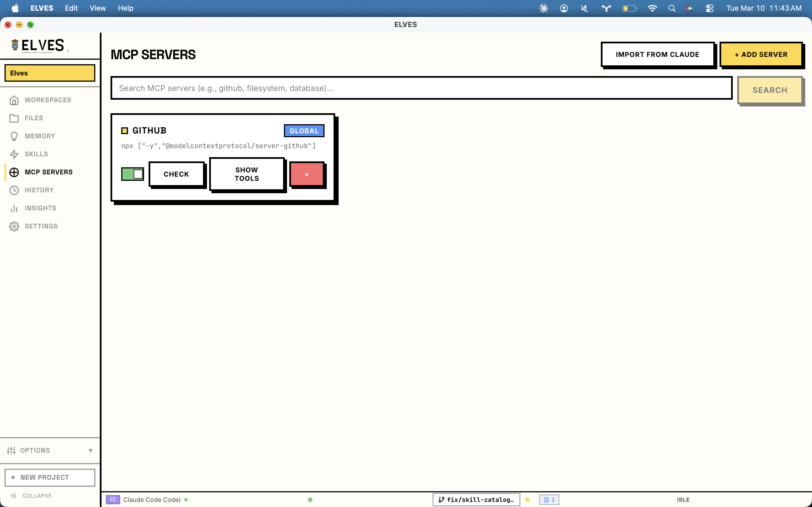Open the Workspaces home icon
812x507 pixels.
point(14,100)
